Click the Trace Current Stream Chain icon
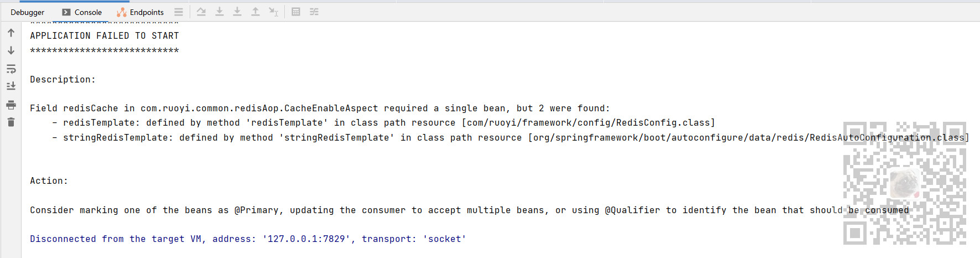The width and height of the screenshot is (980, 258). tap(314, 12)
